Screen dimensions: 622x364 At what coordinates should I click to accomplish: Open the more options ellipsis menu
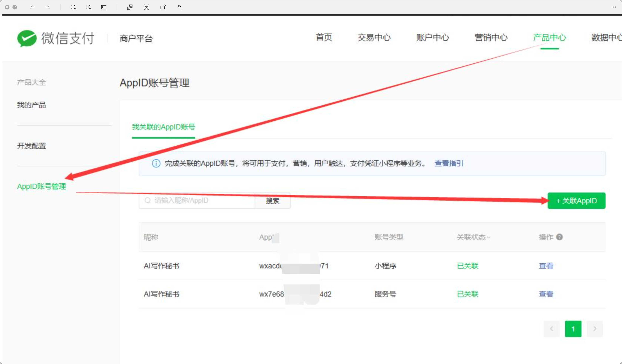[x=614, y=7]
